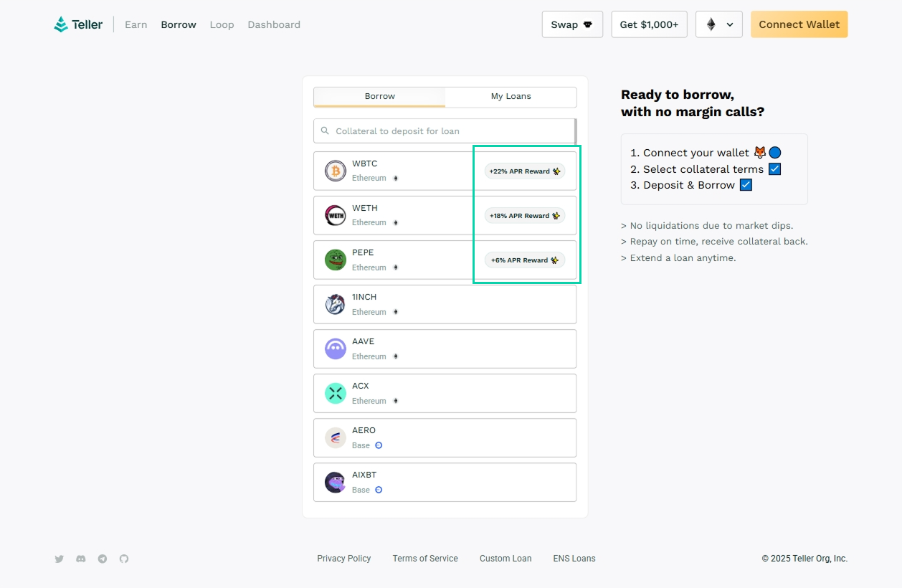Click the Swap button
The width and height of the screenshot is (902, 588).
tap(572, 24)
